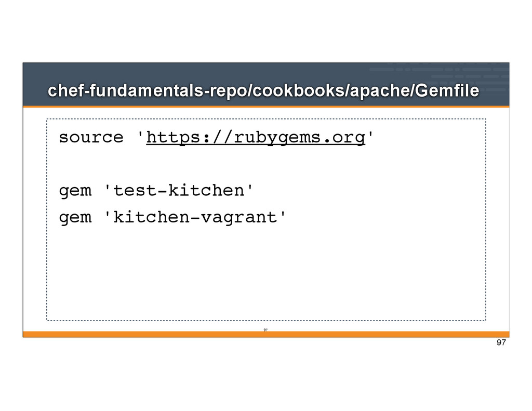Viewport: 532px width, 411px height.
Task: Click 'gem' keyword before test-kitchen
Action: click(x=75, y=191)
